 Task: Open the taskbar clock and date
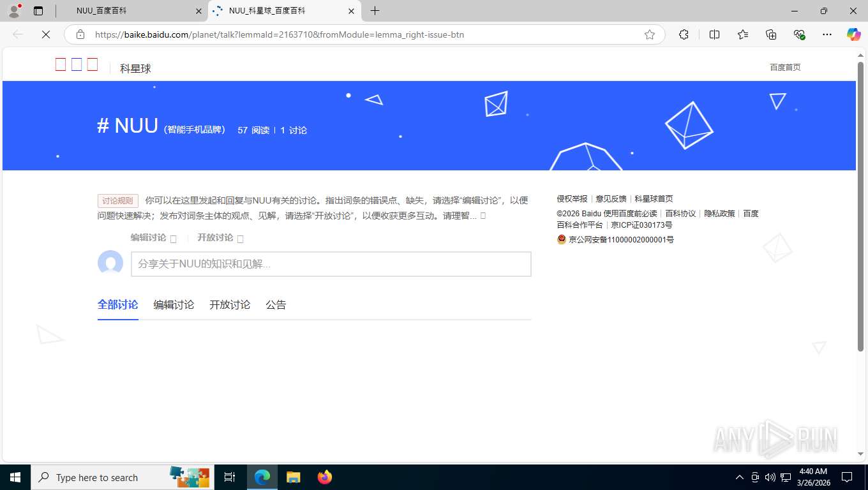(x=812, y=477)
